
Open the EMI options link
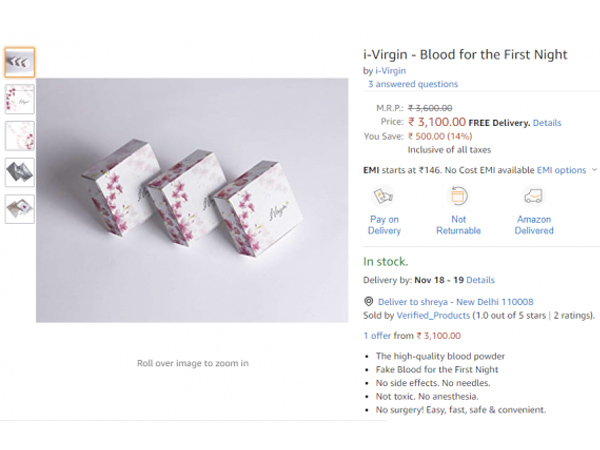click(x=561, y=171)
